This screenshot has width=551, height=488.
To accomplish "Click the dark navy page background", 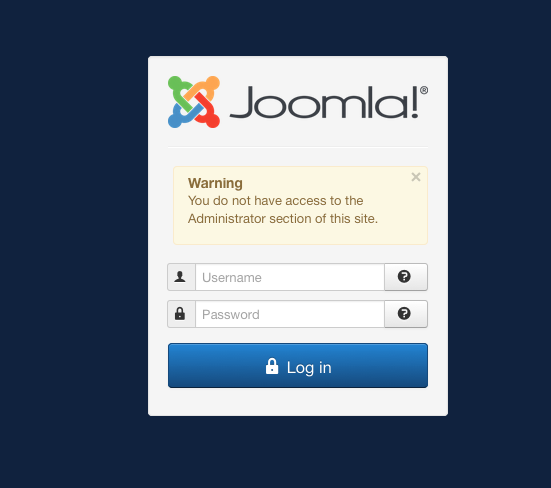I will tap(70, 246).
